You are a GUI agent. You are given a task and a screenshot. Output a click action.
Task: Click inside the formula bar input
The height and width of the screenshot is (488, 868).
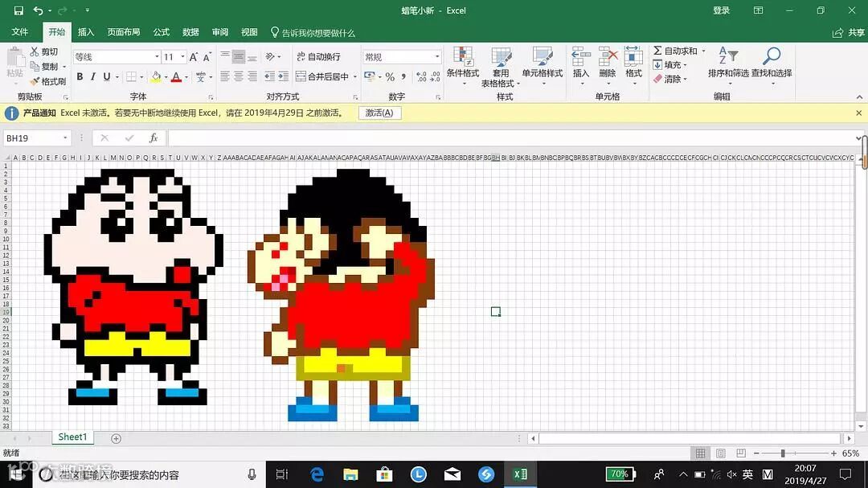512,138
